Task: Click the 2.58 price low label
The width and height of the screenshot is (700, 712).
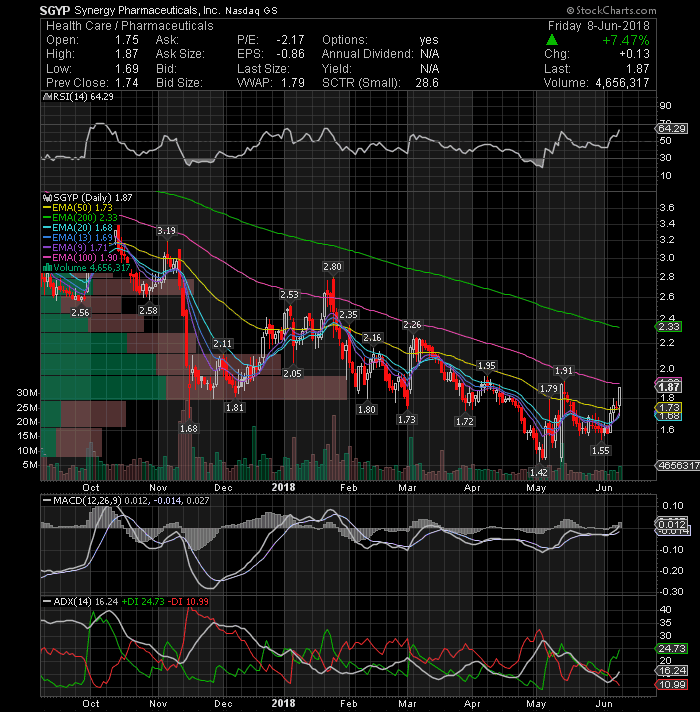Action: (x=148, y=311)
